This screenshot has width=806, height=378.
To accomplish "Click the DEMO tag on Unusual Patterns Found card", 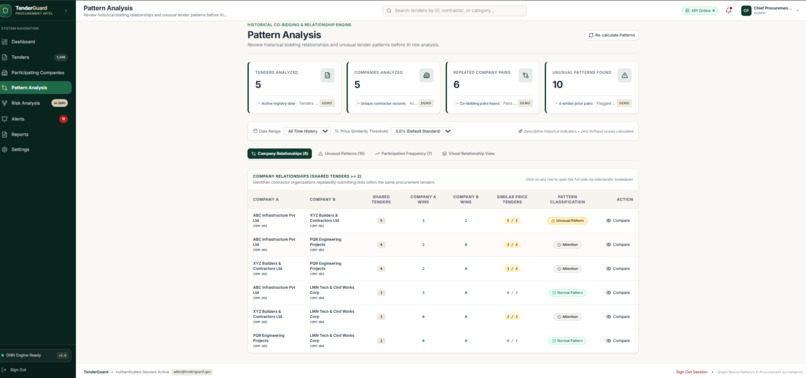I will pos(624,103).
